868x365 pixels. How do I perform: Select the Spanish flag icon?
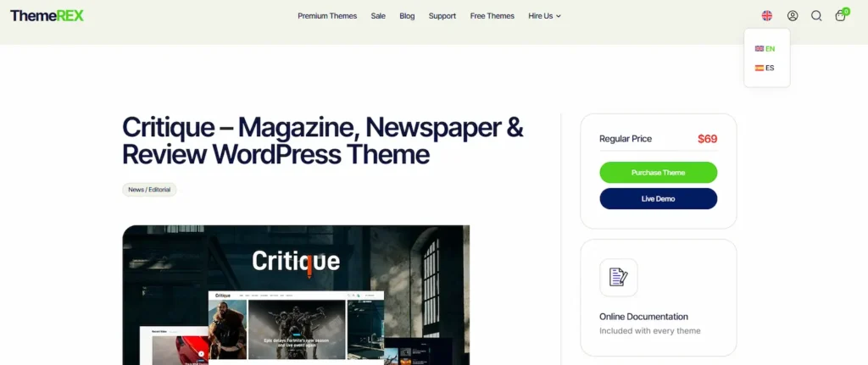[x=759, y=68]
